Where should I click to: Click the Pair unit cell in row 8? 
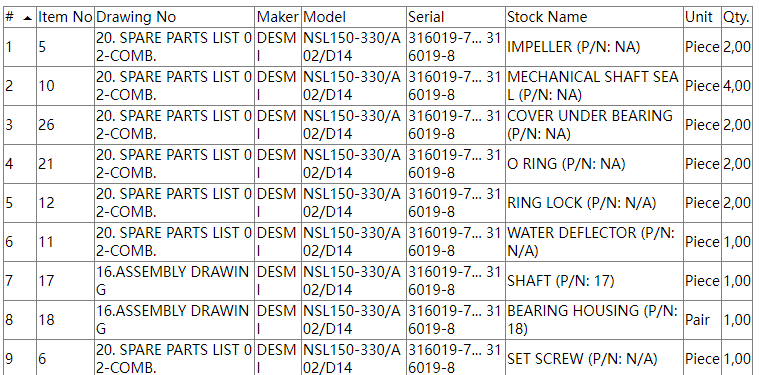pos(702,320)
